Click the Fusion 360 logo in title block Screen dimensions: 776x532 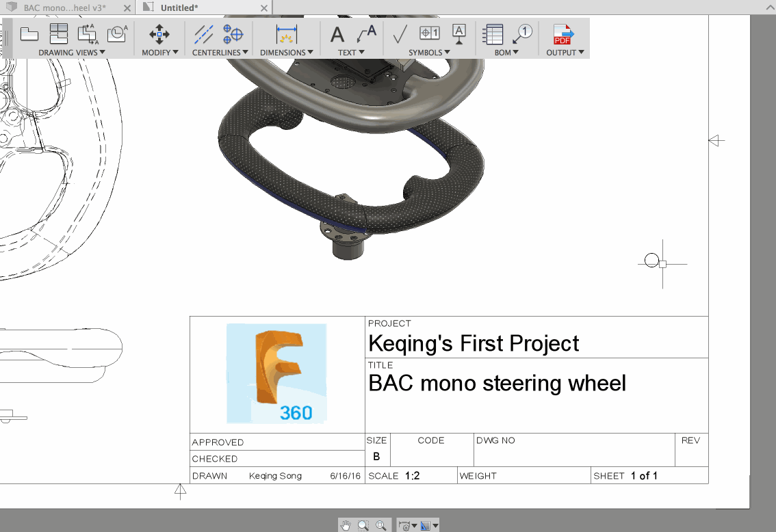coord(276,373)
